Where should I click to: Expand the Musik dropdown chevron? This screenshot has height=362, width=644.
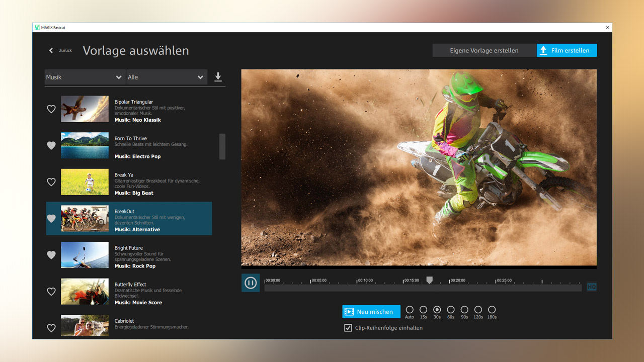tap(119, 77)
